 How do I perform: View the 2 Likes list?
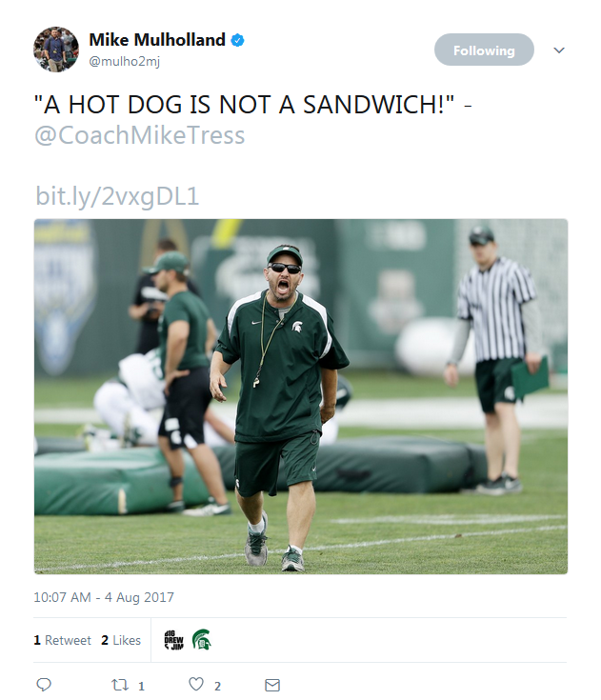click(x=121, y=640)
